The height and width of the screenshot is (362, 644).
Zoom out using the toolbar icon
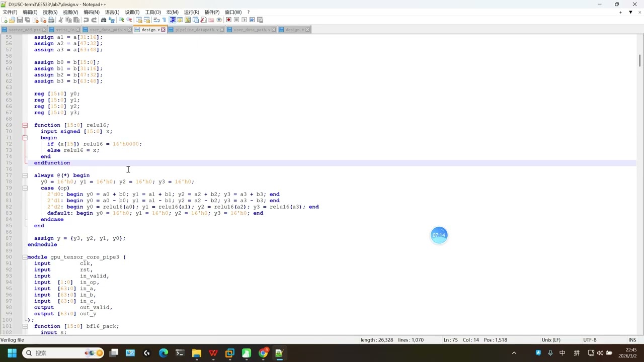129,20
